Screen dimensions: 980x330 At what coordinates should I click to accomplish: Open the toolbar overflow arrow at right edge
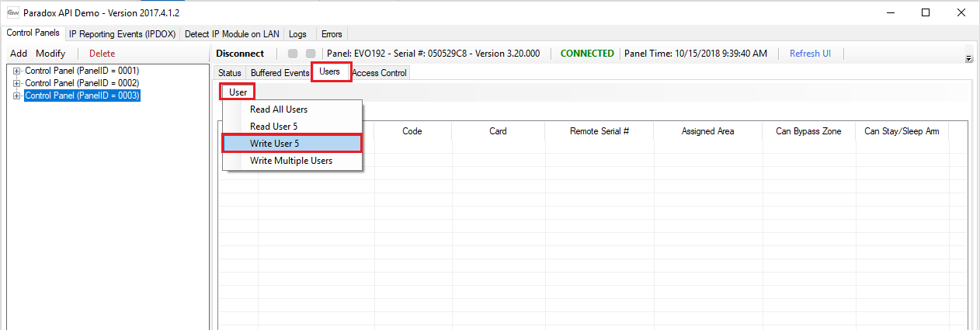tap(968, 58)
